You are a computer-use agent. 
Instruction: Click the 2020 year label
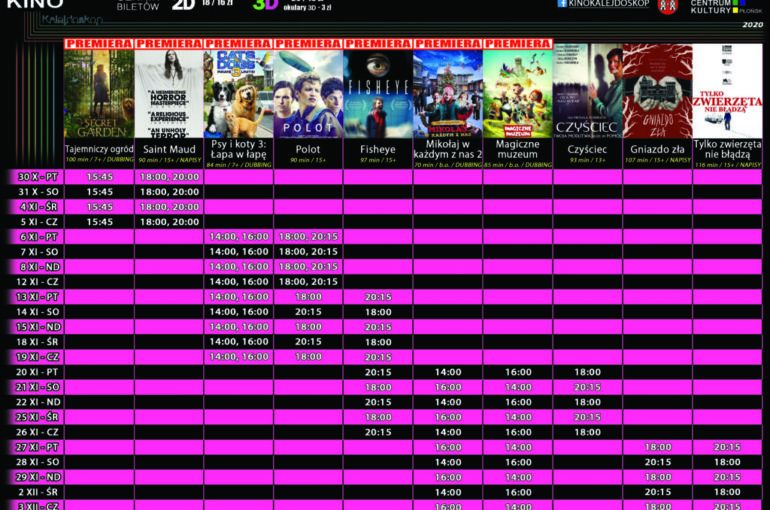click(x=752, y=25)
